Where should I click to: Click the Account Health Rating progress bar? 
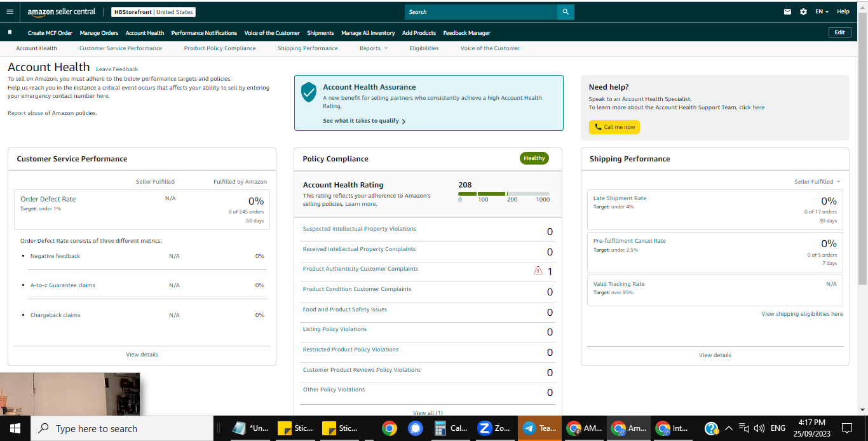point(504,193)
